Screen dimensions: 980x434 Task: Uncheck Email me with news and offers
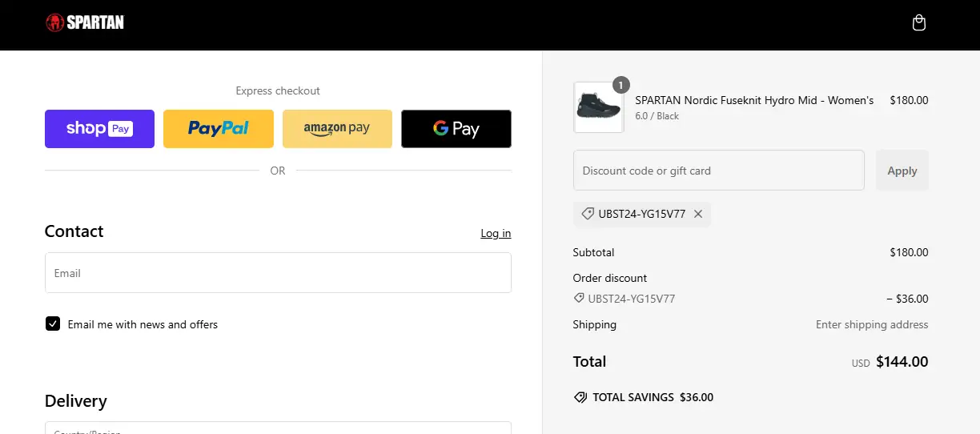click(x=53, y=323)
